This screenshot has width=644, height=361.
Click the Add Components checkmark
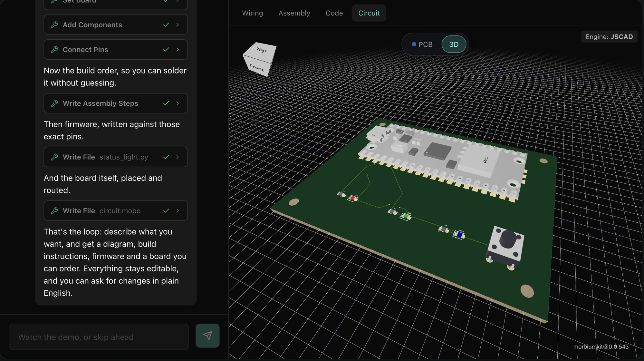(x=166, y=25)
